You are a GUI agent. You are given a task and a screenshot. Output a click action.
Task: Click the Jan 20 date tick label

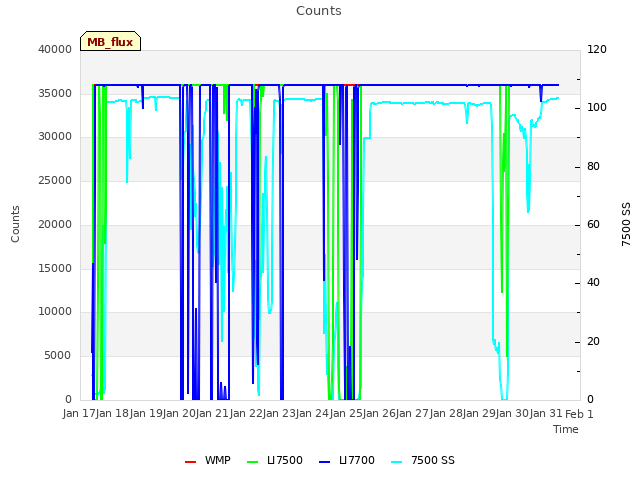[x=179, y=414]
